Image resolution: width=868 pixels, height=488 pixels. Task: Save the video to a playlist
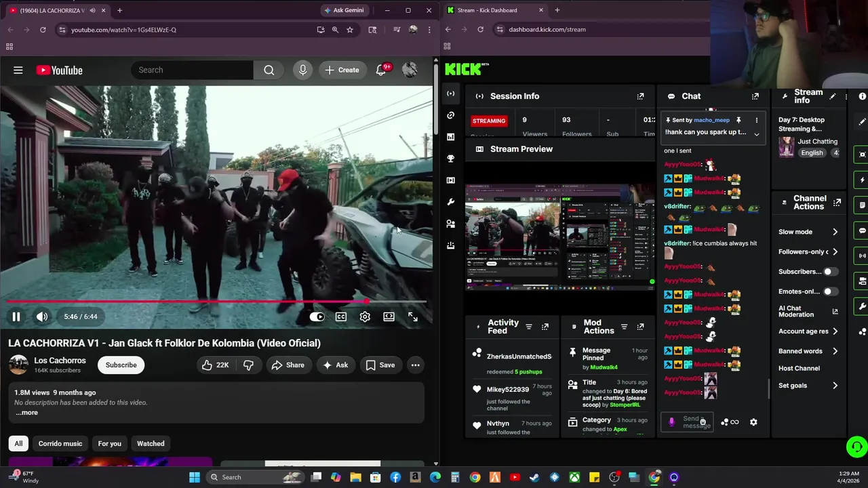coord(380,365)
